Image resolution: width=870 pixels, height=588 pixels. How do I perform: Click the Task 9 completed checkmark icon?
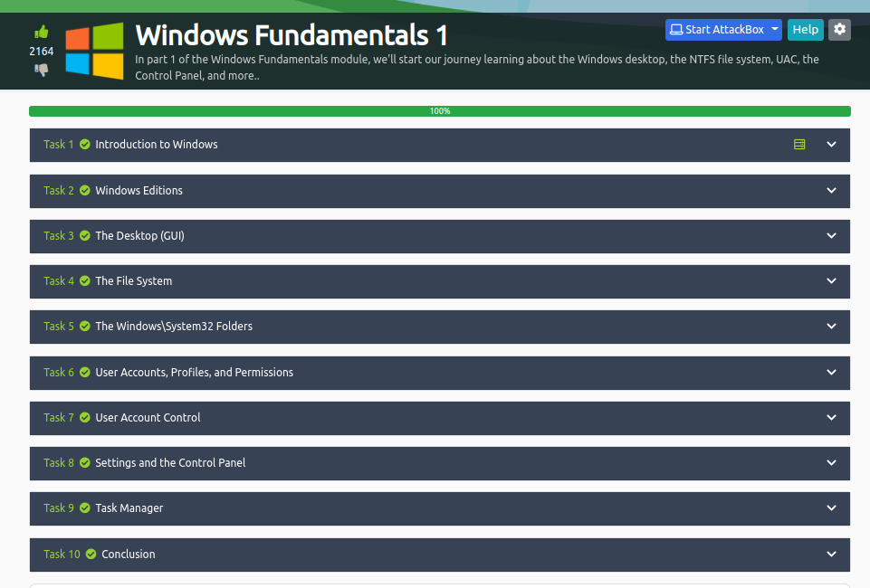[x=85, y=508]
